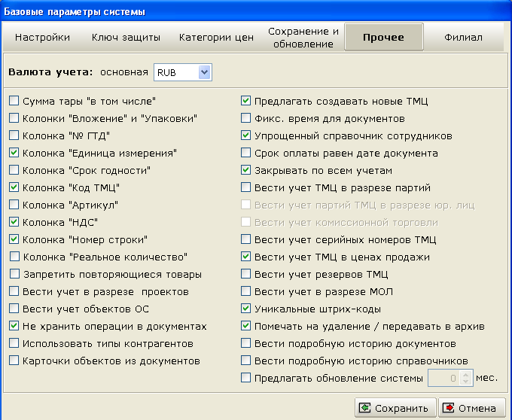Image resolution: width=512 pixels, height=420 pixels.
Task: Click the months input field
Action: click(444, 379)
